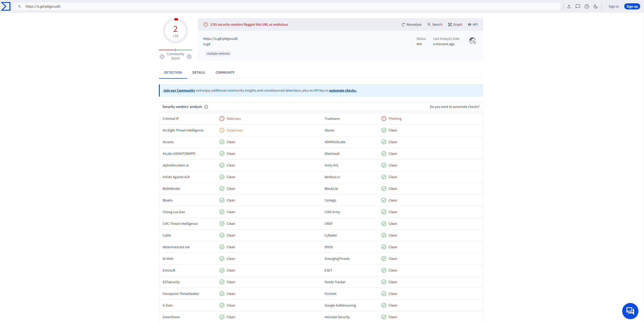Click the Clean check icon for Emsisoft

click(x=222, y=270)
